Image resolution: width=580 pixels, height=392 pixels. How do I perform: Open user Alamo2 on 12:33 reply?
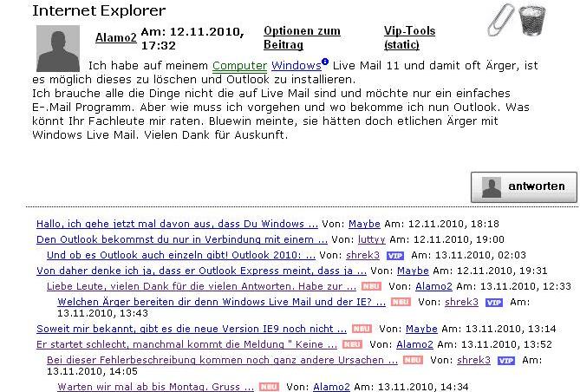coord(433,286)
